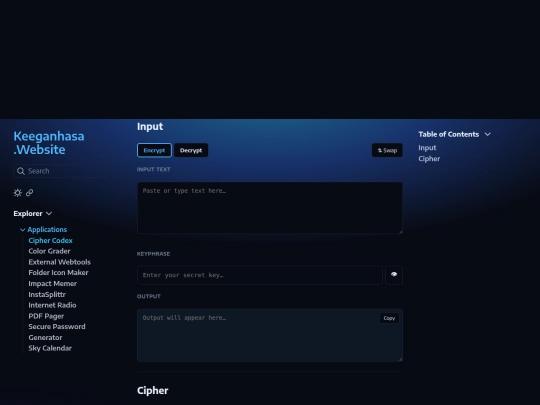This screenshot has height=405, width=540.
Task: Jump to Input in Table of Contents
Action: [427, 148]
